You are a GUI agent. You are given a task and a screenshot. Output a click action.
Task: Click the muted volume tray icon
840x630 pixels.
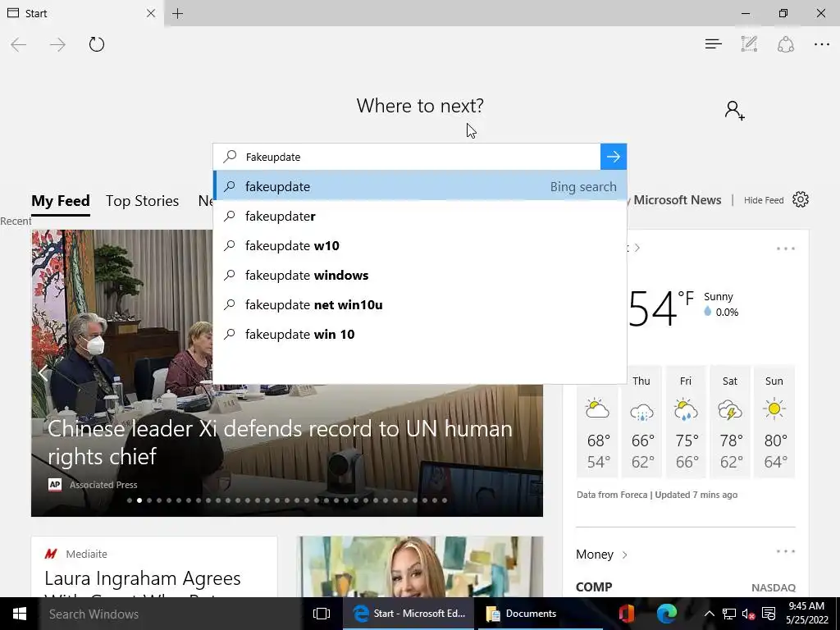click(748, 614)
